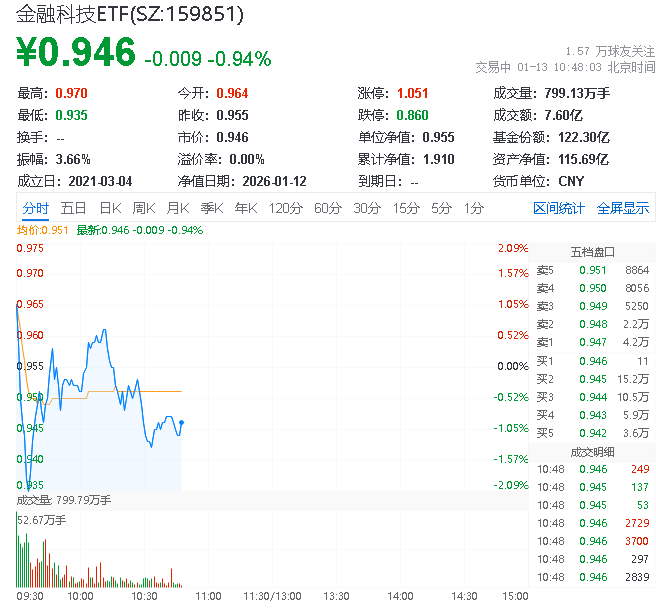This screenshot has height=615, width=656.
Task: Click the 区间统计 link
Action: [558, 208]
